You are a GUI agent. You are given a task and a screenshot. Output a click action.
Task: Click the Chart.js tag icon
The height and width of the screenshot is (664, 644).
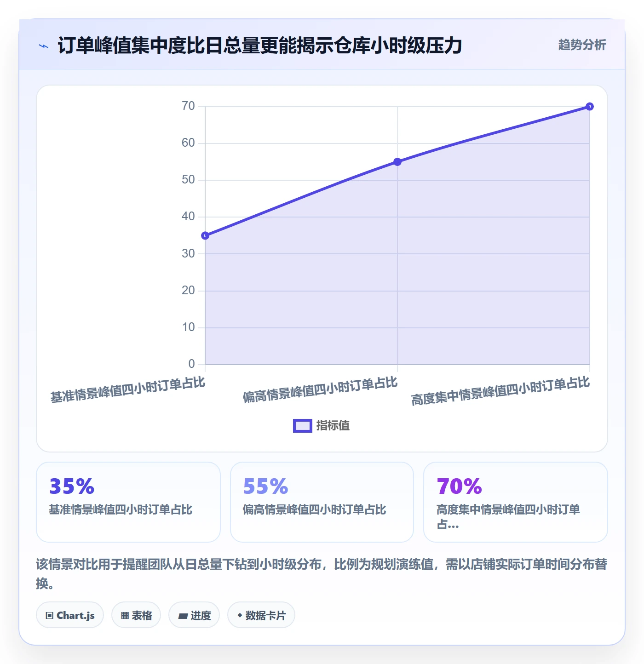(x=50, y=616)
